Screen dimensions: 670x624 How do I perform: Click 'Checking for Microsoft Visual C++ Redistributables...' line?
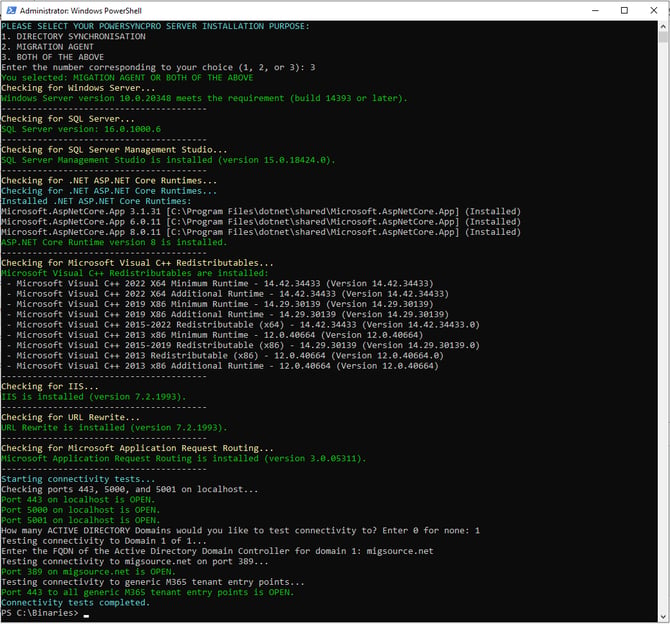(137, 262)
